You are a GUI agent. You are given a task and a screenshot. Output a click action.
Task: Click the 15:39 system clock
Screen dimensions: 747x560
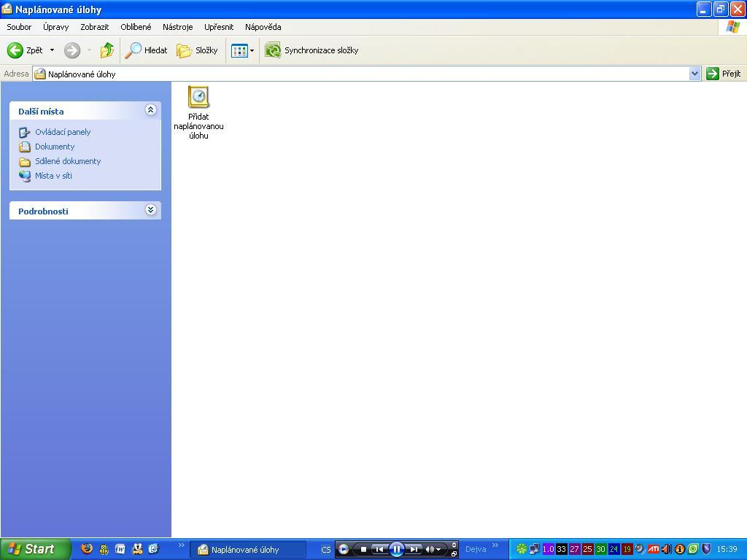[727, 550]
